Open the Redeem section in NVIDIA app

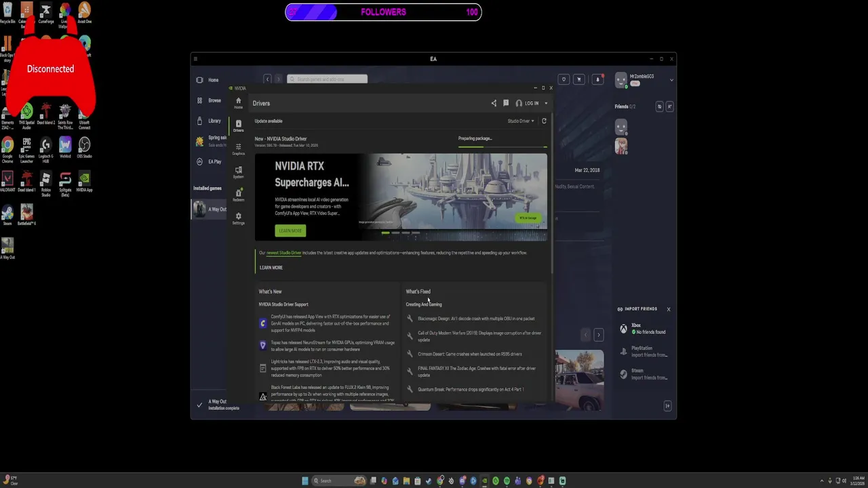(x=238, y=195)
